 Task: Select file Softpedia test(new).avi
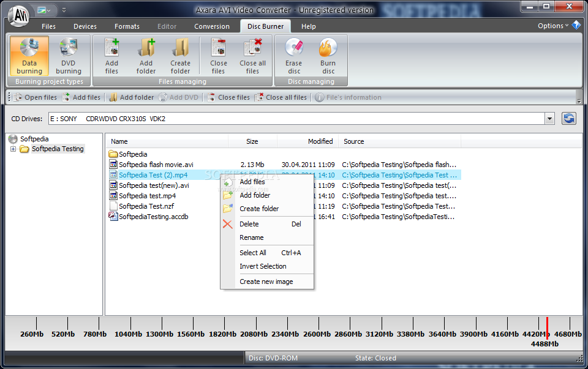pyautogui.click(x=154, y=185)
